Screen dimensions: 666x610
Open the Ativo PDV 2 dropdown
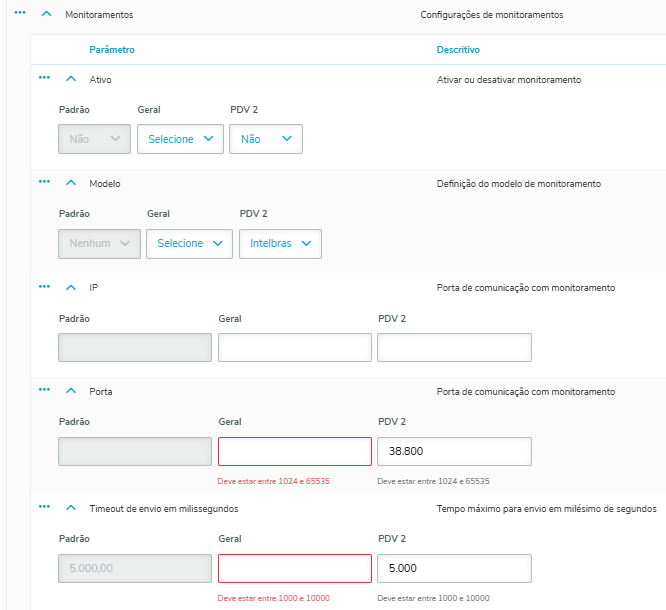[265, 139]
